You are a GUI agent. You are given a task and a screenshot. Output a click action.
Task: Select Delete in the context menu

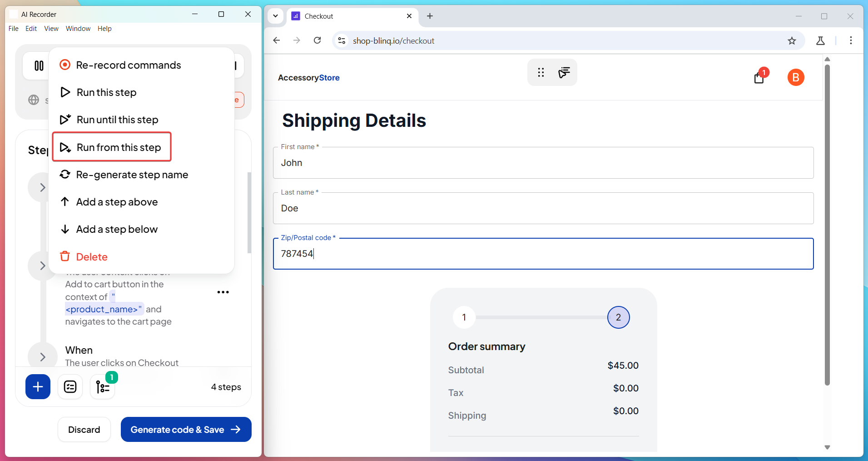point(91,257)
